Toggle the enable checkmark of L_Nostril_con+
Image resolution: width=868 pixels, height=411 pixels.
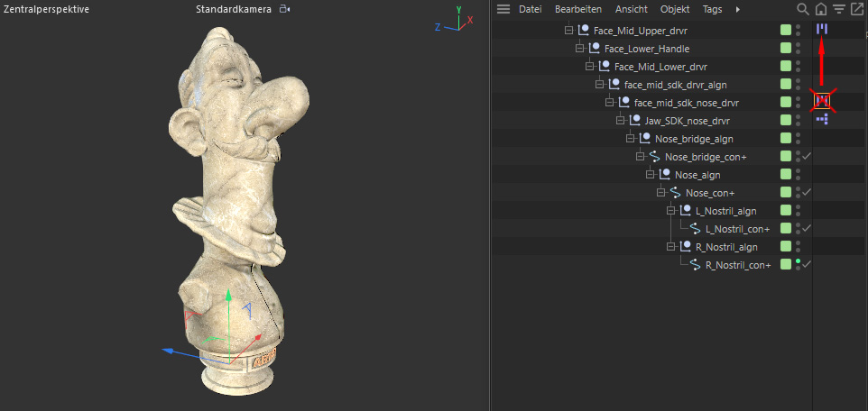coord(807,228)
